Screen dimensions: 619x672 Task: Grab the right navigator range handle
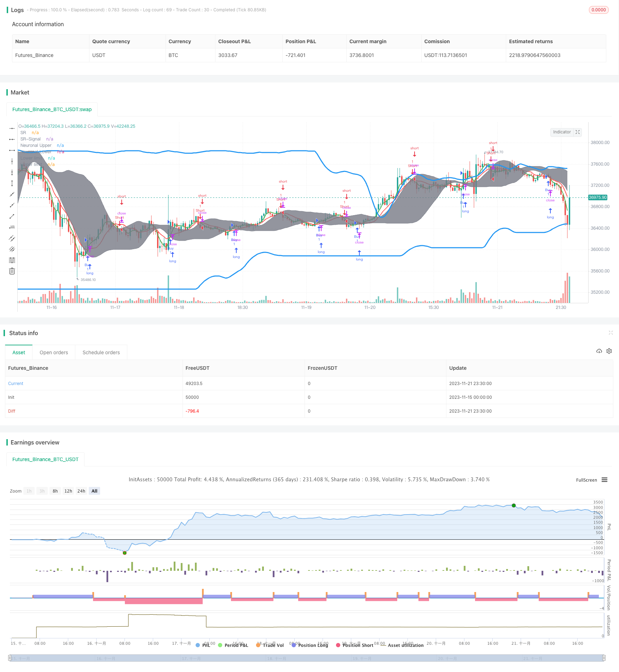[x=604, y=658]
